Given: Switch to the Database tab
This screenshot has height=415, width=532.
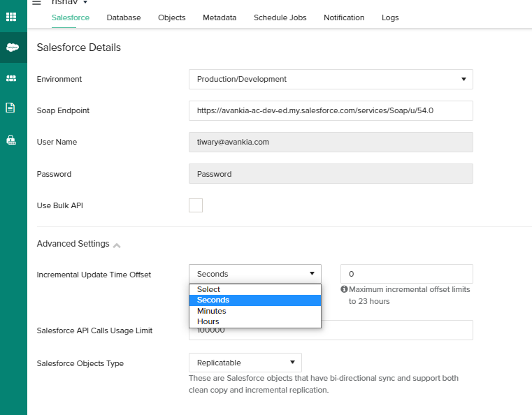Looking at the screenshot, I should tap(124, 17).
